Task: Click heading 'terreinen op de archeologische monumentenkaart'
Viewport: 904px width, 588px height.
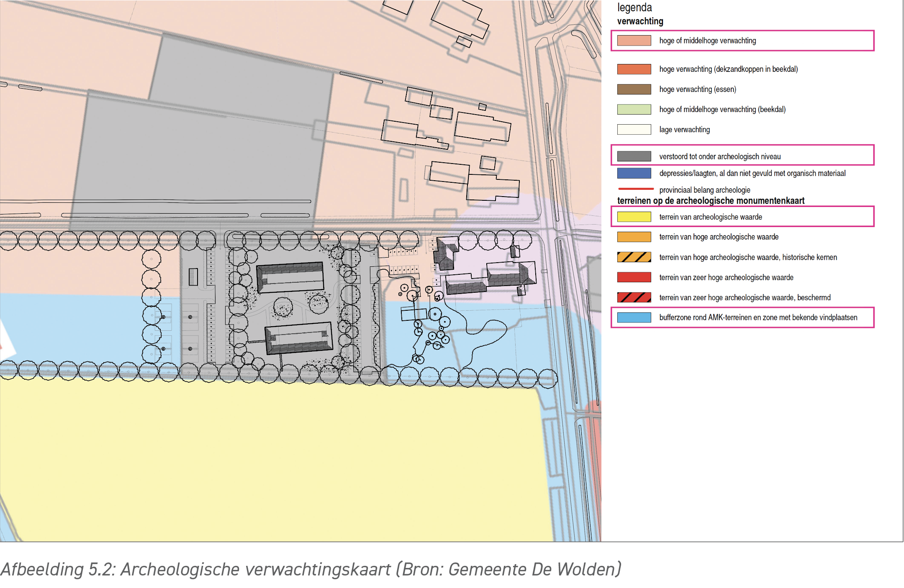Action: click(711, 201)
